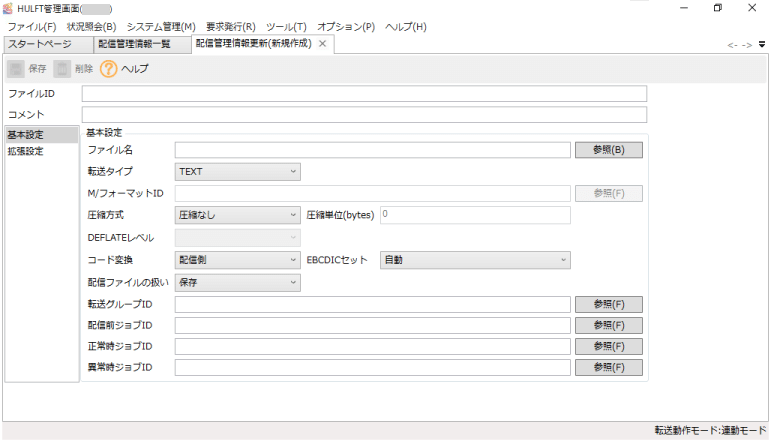Click the 基本設定 group box heading
The width and height of the screenshot is (771, 442).
[x=104, y=133]
